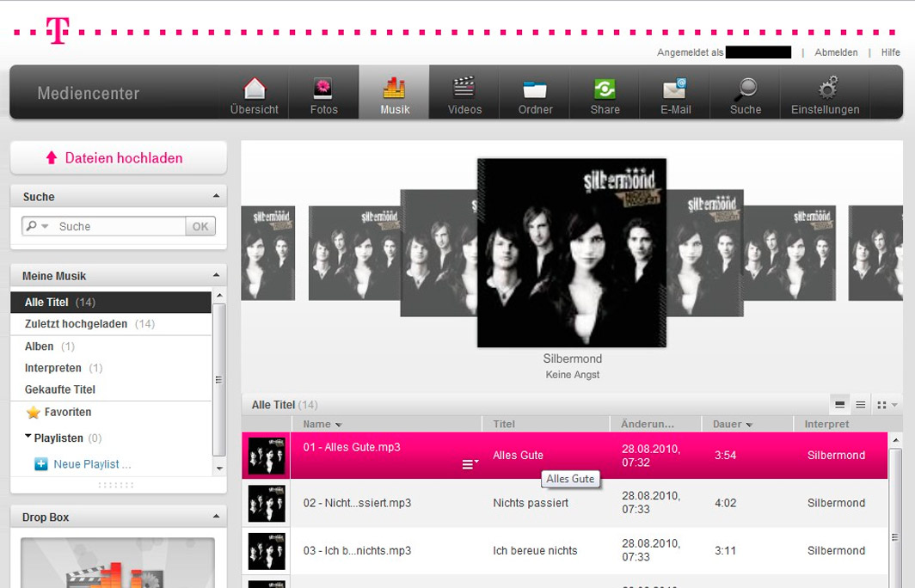Click title Nichts passiert
Viewport: 915px width, 588px height.
[531, 503]
